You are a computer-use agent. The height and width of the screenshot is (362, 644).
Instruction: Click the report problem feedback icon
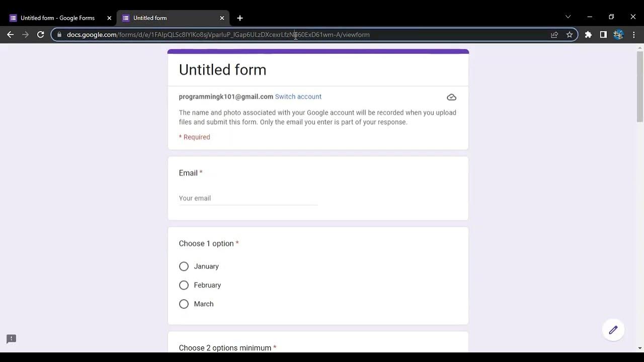(x=11, y=339)
